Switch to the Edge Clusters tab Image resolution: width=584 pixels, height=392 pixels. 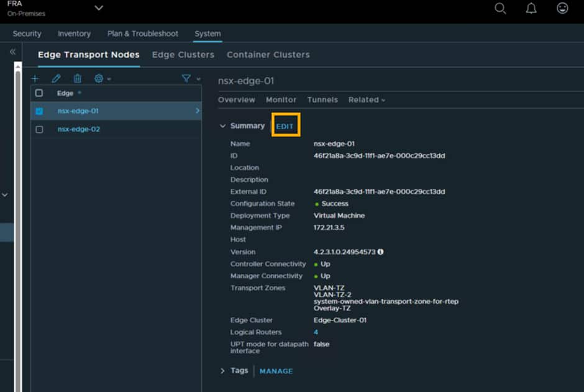pyautogui.click(x=183, y=55)
